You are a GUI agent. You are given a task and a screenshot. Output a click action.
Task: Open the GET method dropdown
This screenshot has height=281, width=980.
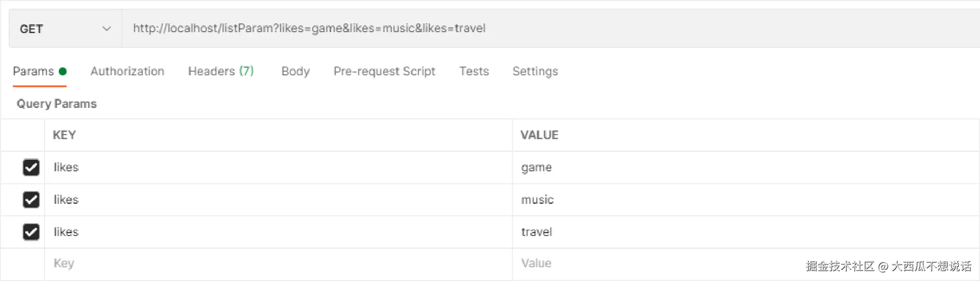pos(65,29)
